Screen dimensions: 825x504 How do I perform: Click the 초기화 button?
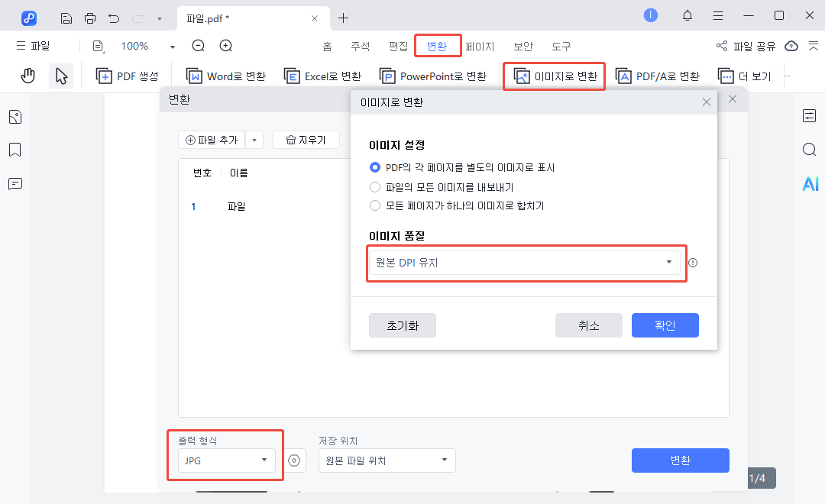402,325
